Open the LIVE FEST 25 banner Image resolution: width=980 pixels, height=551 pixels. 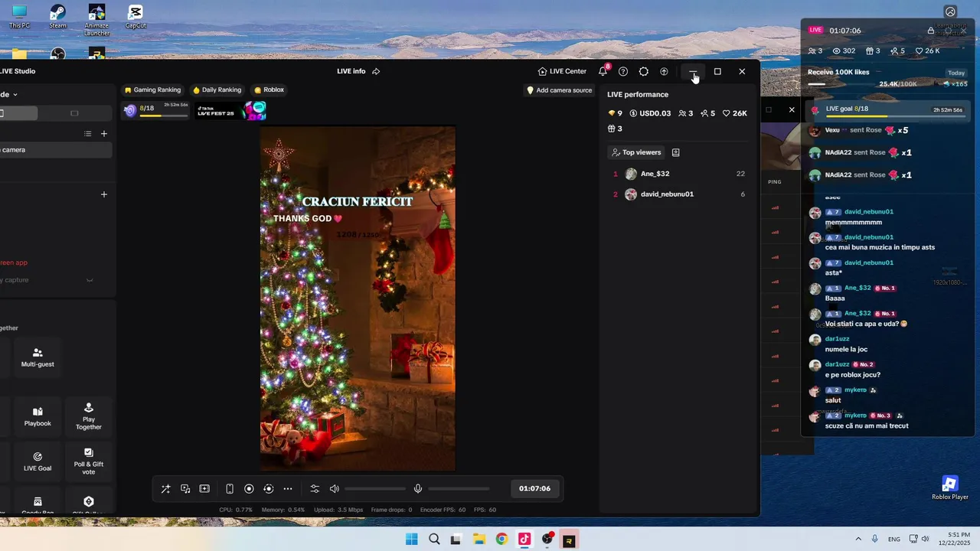click(230, 110)
